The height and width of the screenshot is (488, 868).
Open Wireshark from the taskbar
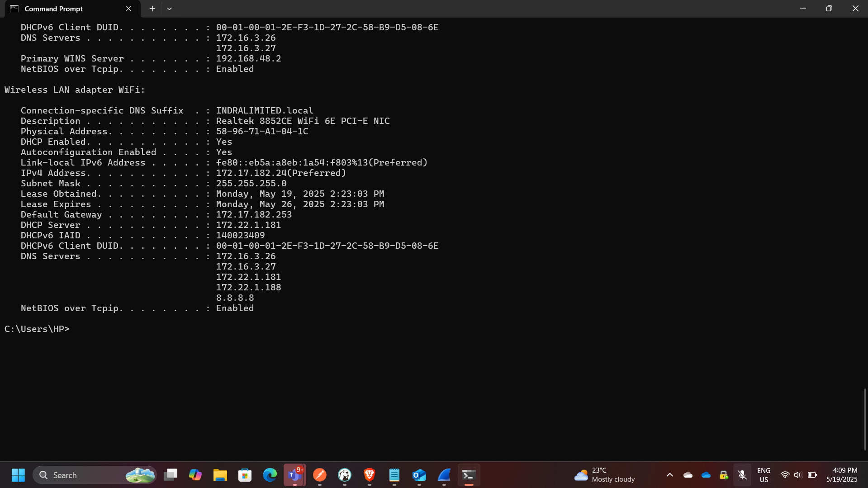click(x=444, y=475)
